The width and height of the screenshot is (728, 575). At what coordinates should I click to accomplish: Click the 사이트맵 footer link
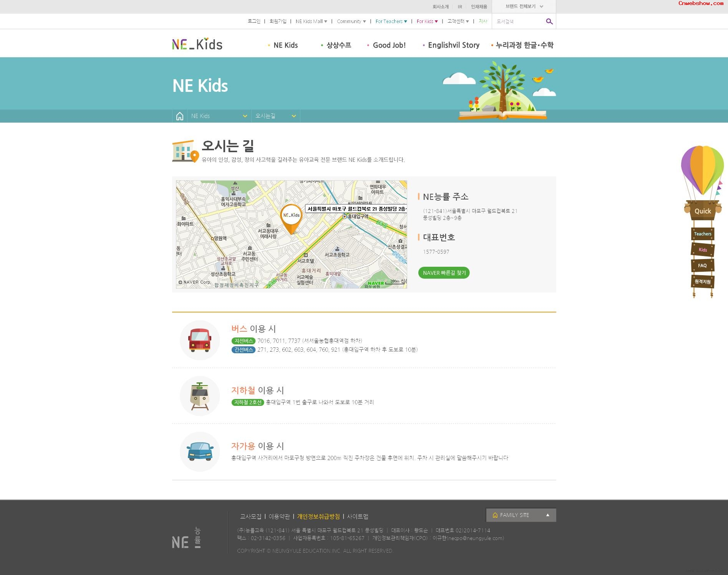(358, 517)
